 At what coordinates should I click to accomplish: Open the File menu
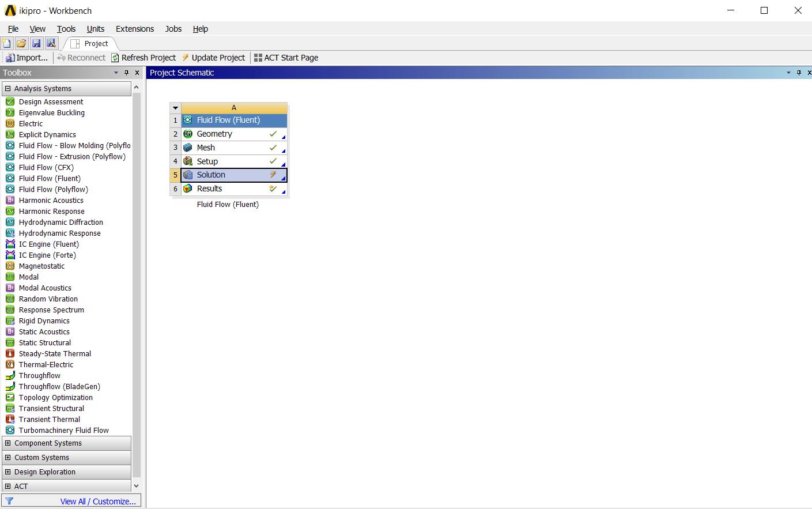pos(13,29)
